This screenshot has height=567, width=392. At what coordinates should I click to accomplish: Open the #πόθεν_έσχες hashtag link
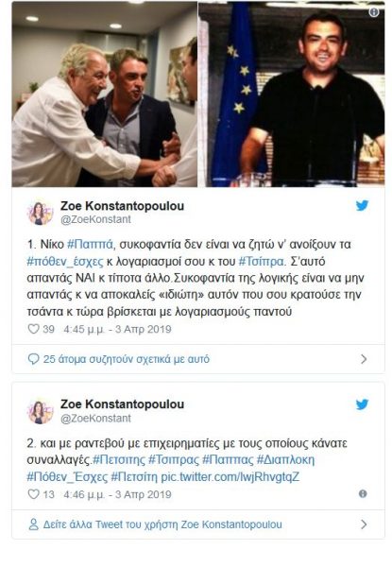(65, 262)
